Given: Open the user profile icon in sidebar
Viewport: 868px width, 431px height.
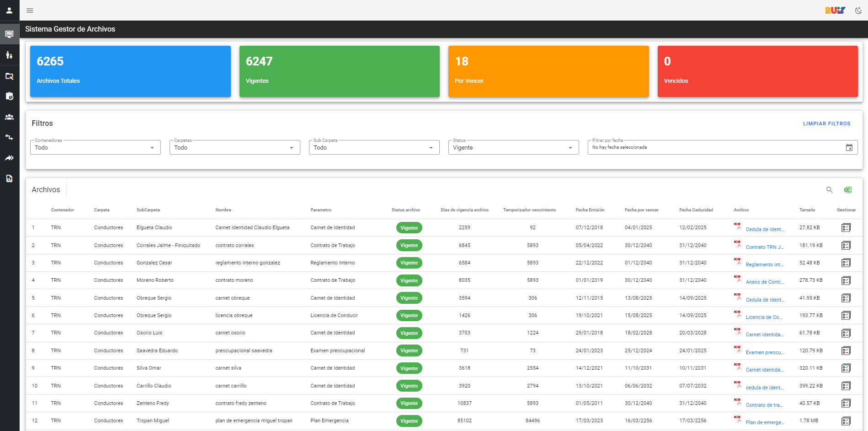Looking at the screenshot, I should tap(9, 10).
